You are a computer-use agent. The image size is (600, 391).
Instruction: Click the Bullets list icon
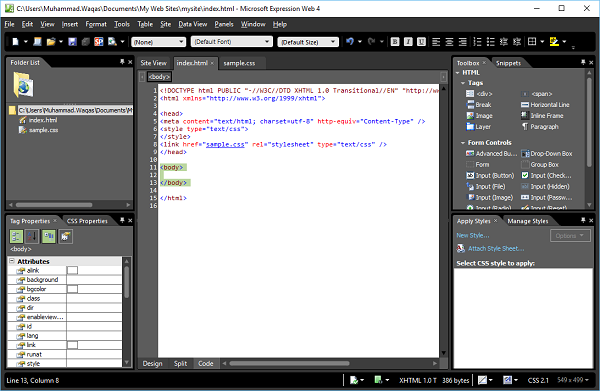[x=491, y=42]
